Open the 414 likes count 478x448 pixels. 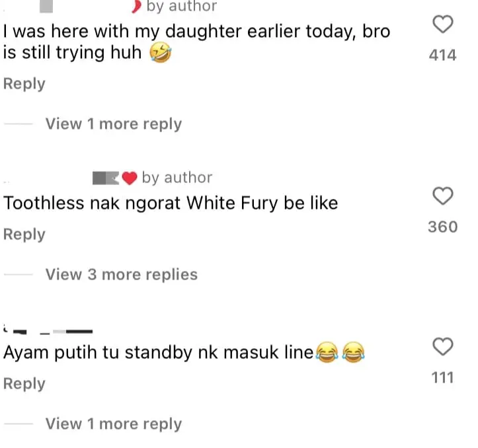tap(443, 55)
